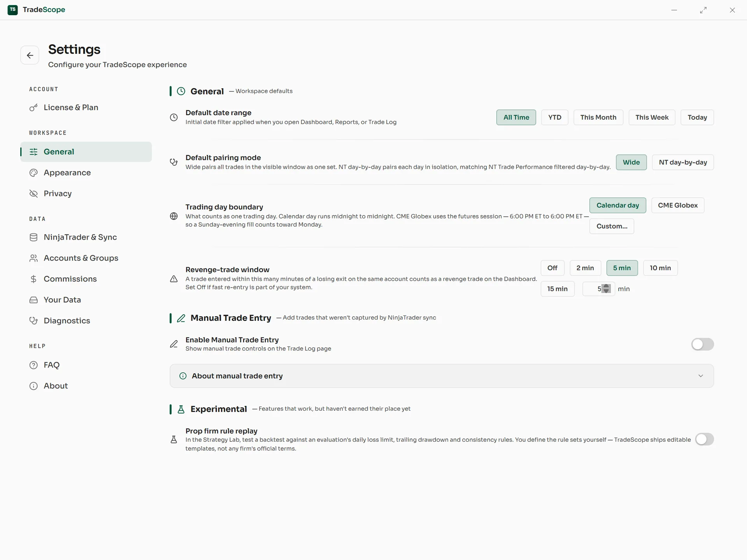Click the Appearance palette icon

(x=33, y=173)
